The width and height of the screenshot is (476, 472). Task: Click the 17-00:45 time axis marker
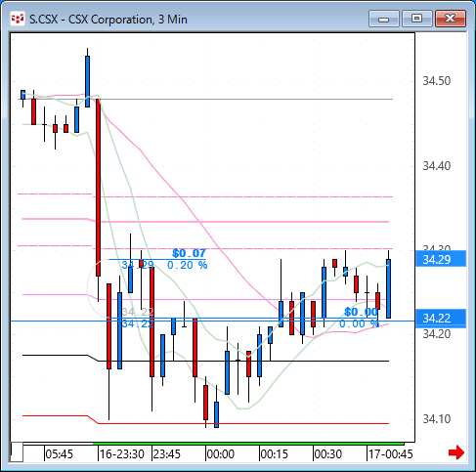pyautogui.click(x=391, y=453)
